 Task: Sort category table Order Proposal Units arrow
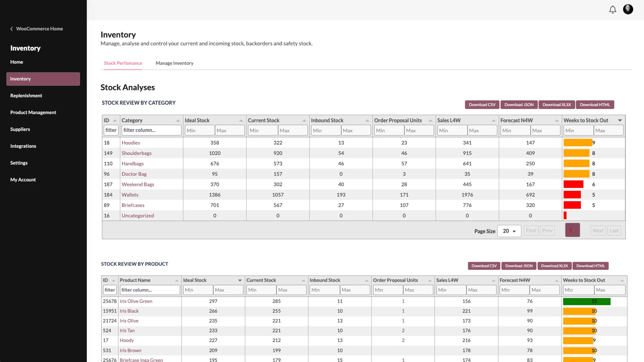coord(431,120)
